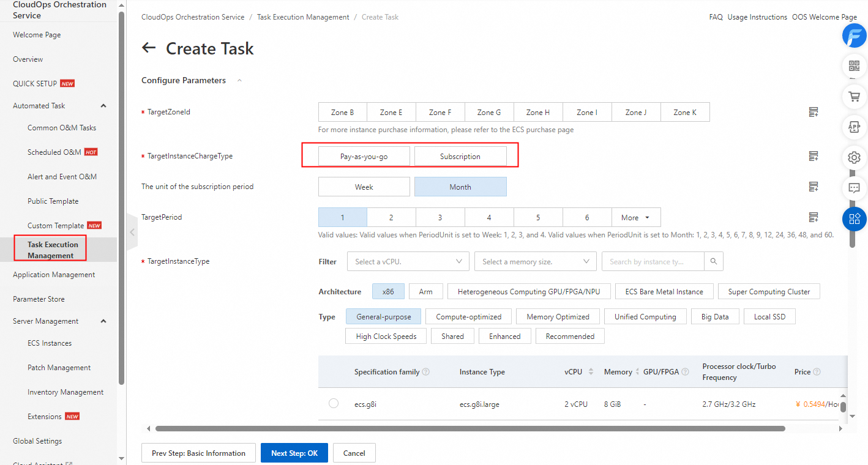The image size is (868, 465).
Task: Click the parameter icon beside TargetZoneId row
Action: 814,112
